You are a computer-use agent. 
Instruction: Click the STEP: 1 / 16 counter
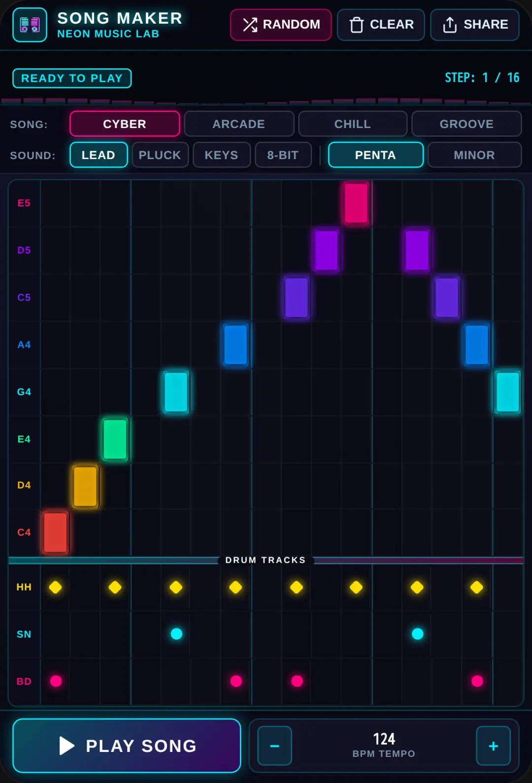coord(482,77)
